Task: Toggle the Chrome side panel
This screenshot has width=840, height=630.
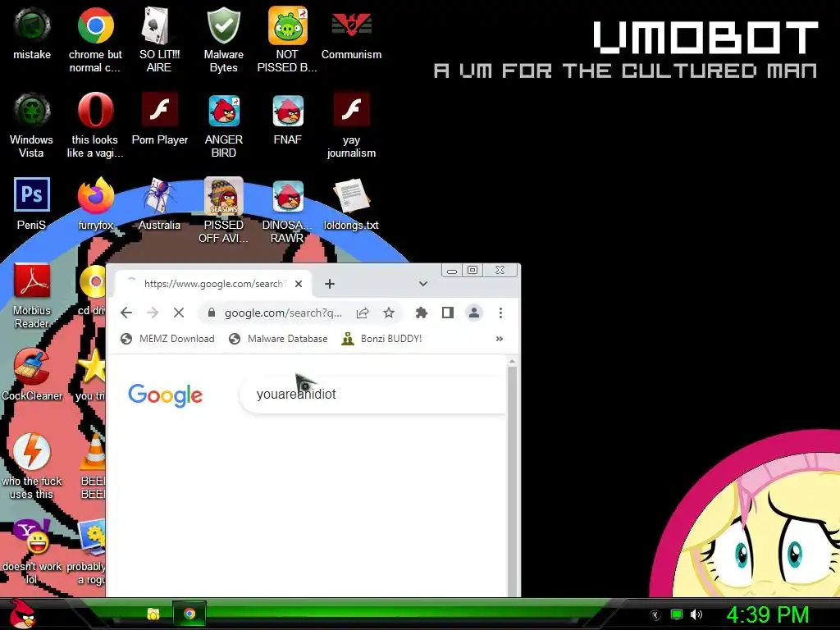Action: tap(448, 313)
